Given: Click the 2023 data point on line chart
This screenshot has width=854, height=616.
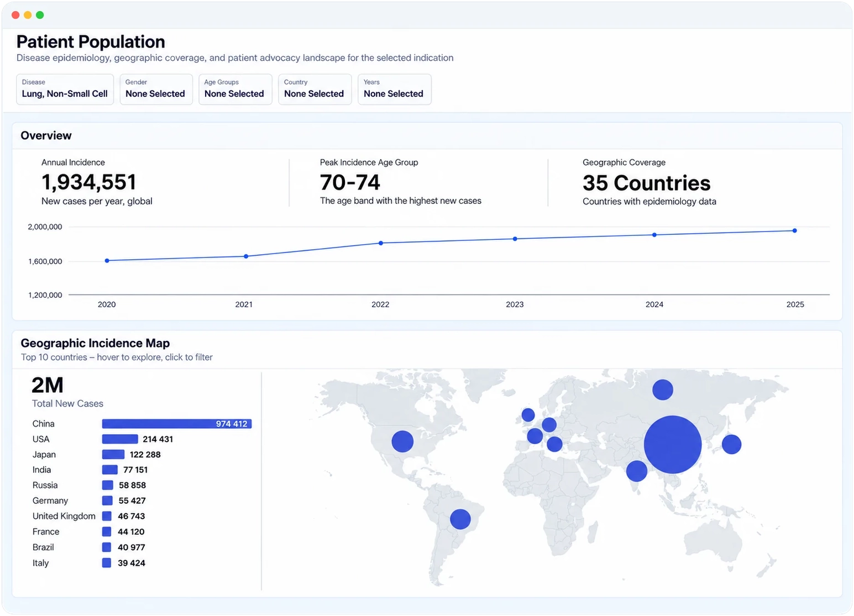Looking at the screenshot, I should (515, 239).
